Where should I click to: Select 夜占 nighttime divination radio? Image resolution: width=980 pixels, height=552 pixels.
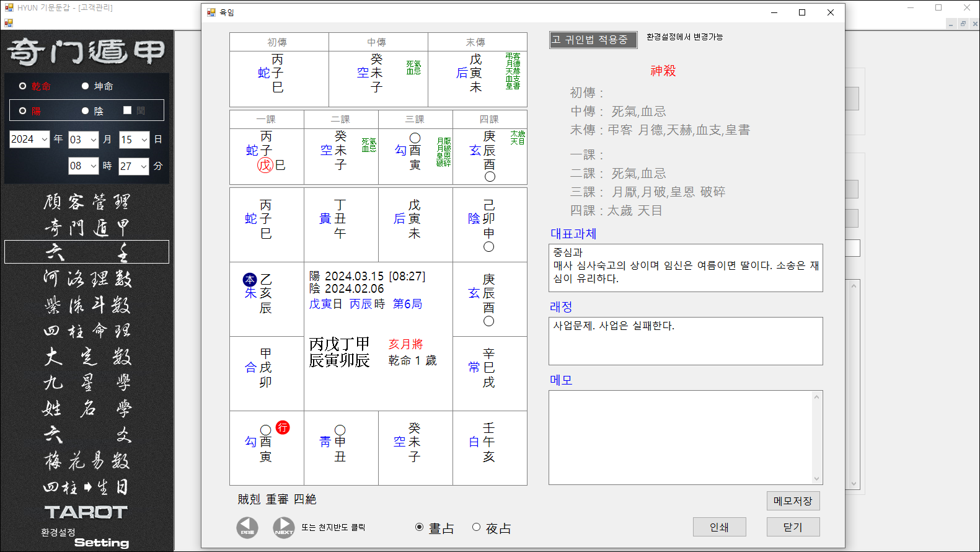tap(476, 527)
